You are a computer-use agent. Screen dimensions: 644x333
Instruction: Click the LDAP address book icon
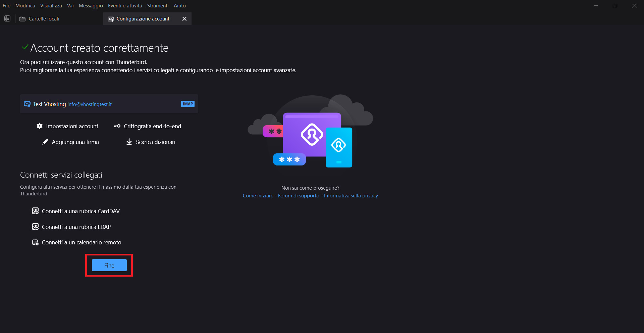click(35, 227)
